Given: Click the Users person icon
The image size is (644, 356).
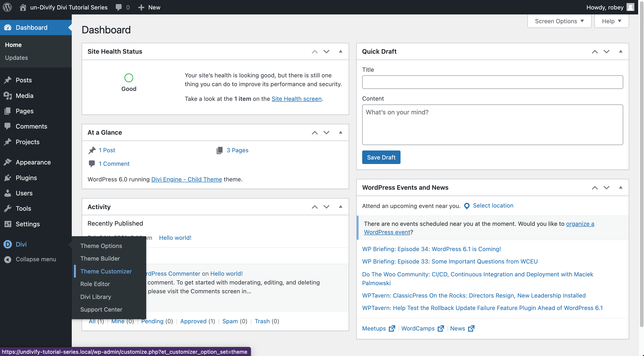Looking at the screenshot, I should point(8,193).
